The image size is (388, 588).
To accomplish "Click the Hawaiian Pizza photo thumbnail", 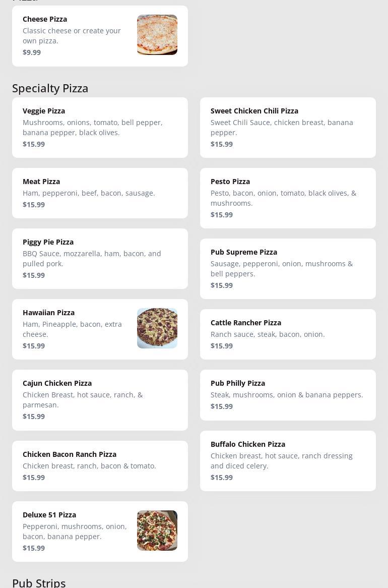I will [x=157, y=328].
